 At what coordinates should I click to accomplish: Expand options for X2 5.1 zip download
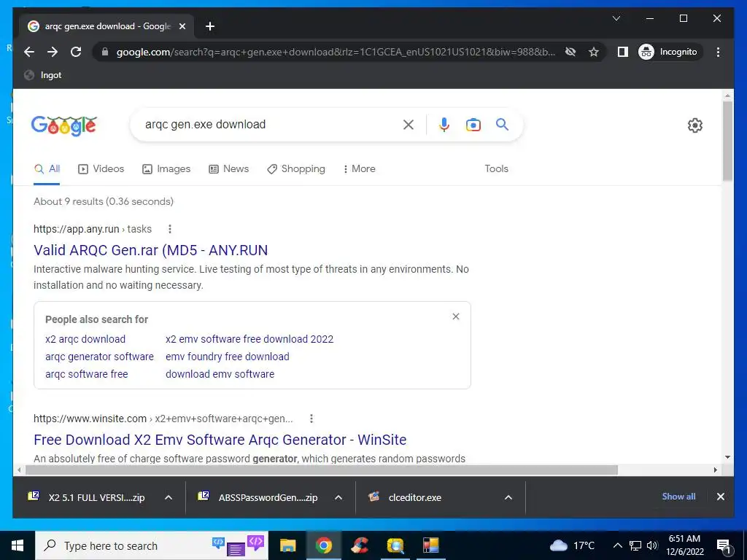tap(169, 497)
